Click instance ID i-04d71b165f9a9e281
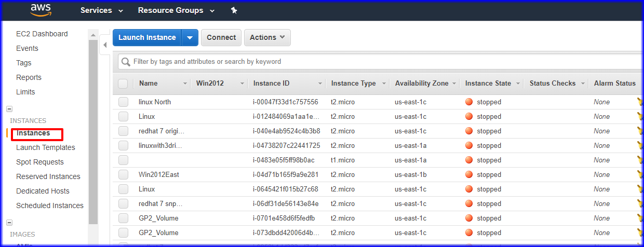 (286, 175)
